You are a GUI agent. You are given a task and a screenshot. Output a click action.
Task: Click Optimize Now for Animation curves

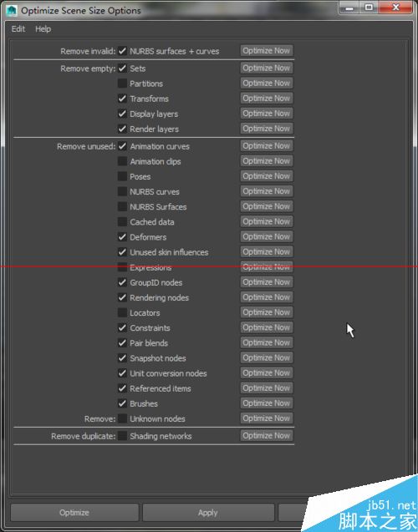coord(267,146)
